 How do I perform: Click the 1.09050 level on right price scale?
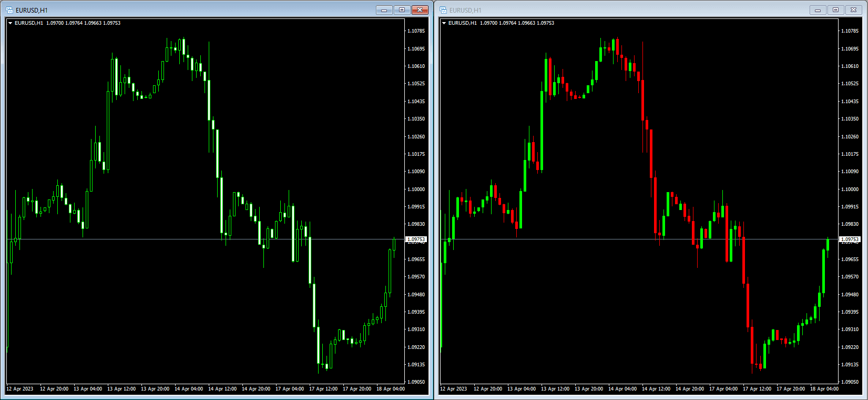(850, 382)
